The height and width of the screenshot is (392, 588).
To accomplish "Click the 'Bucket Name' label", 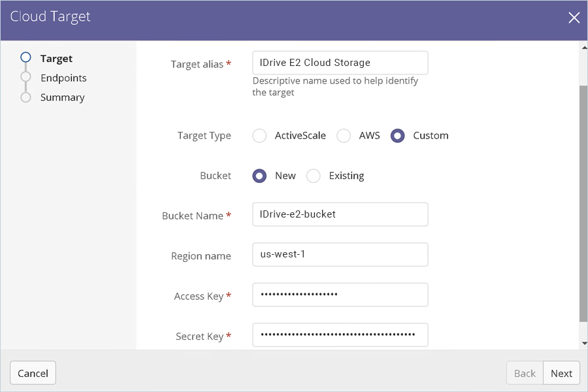I will coord(193,216).
